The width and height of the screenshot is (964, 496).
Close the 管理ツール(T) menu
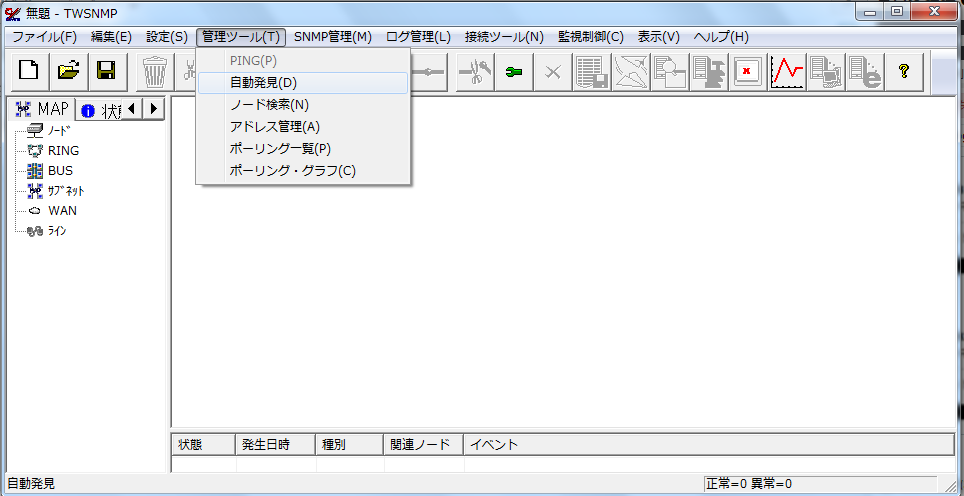point(241,37)
